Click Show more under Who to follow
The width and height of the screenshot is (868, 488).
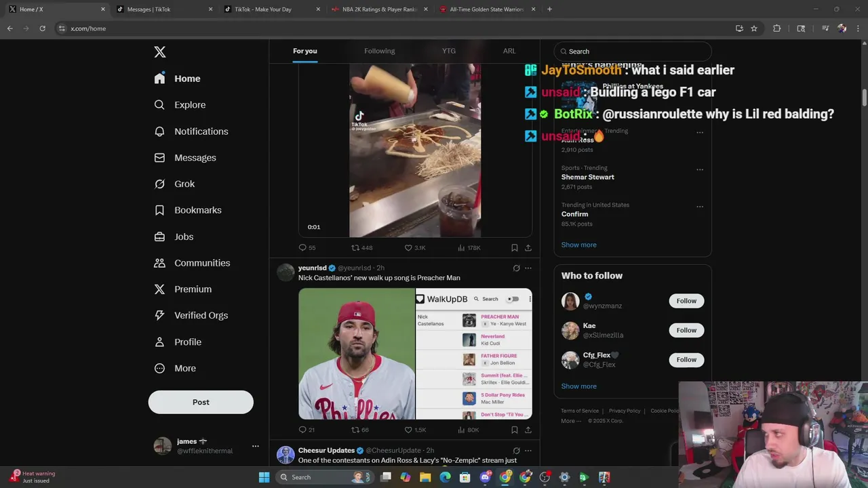(578, 386)
